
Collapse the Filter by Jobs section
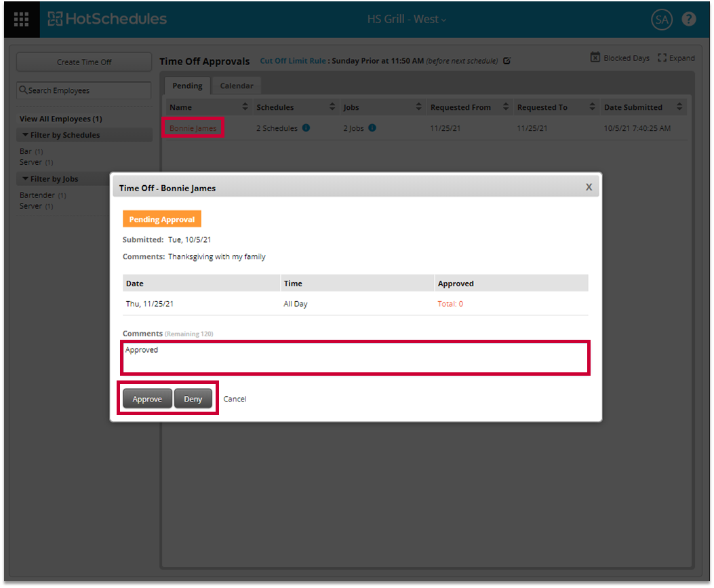pos(26,179)
